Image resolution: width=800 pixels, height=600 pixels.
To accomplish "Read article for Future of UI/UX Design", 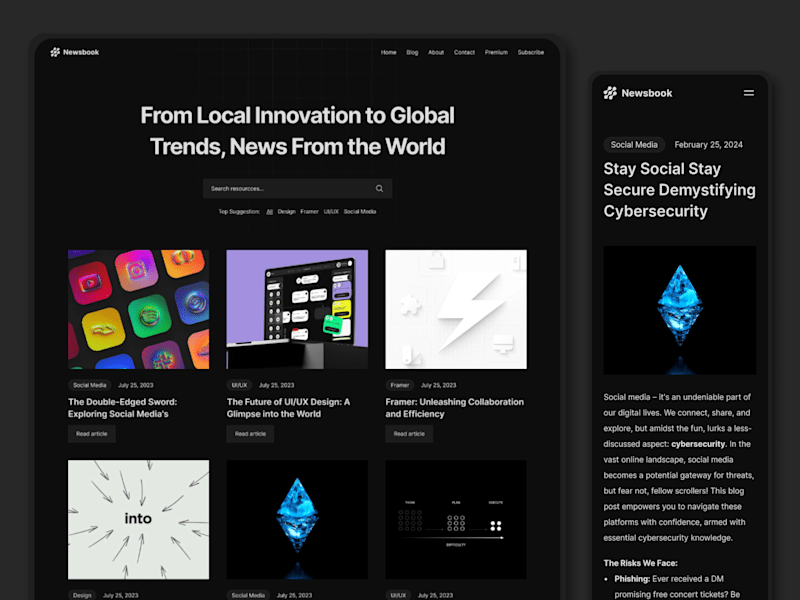I will tap(250, 434).
